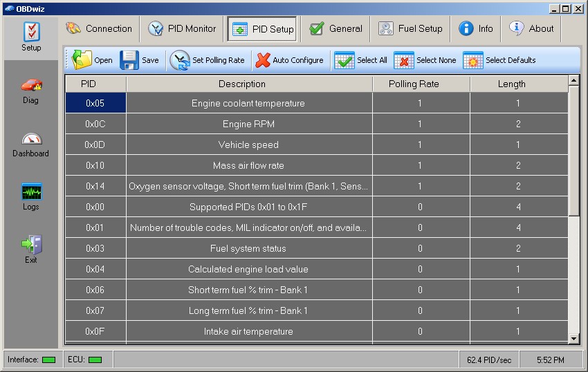
Task: Select the 0x03 PID cell
Action: pyautogui.click(x=95, y=248)
